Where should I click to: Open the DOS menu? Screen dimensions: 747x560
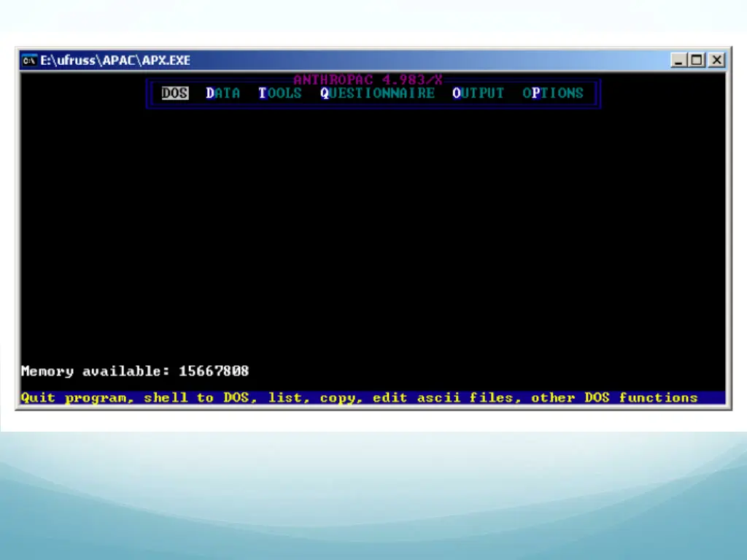[x=175, y=93]
